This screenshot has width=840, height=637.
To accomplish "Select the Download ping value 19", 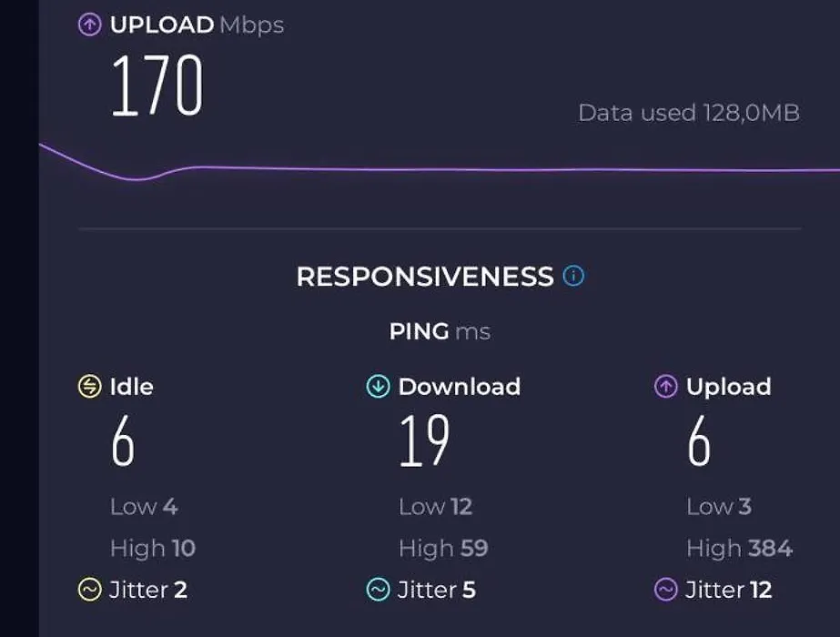I will [424, 441].
